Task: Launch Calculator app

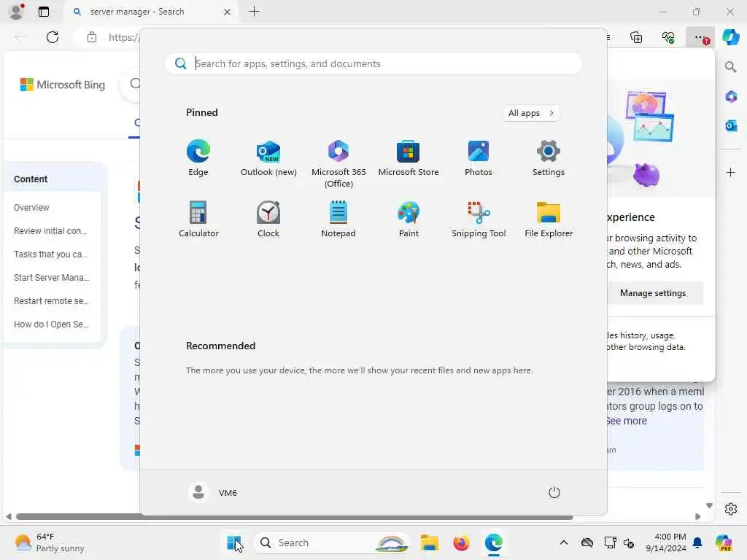Action: coord(198,219)
